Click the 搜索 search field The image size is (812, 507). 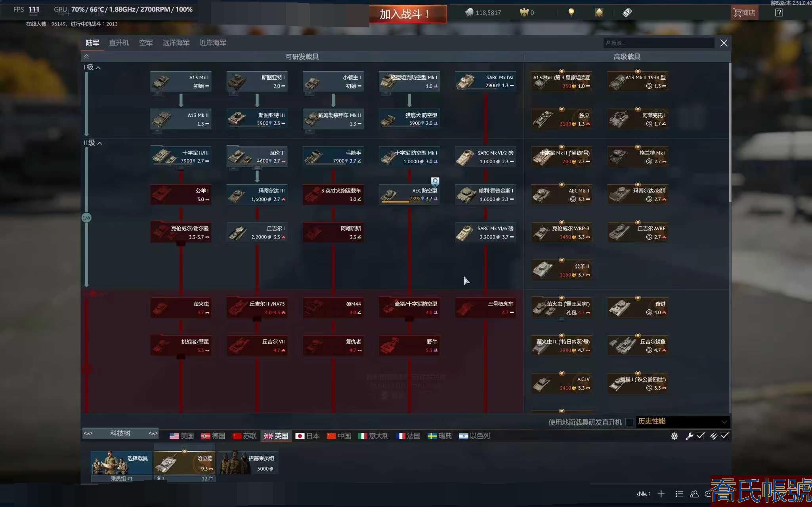[x=659, y=43]
